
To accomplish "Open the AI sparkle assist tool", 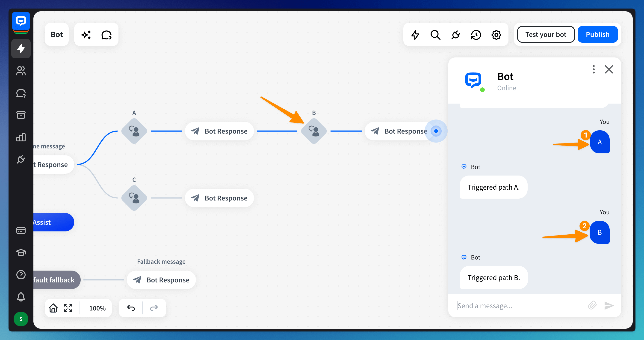I will tap(86, 35).
